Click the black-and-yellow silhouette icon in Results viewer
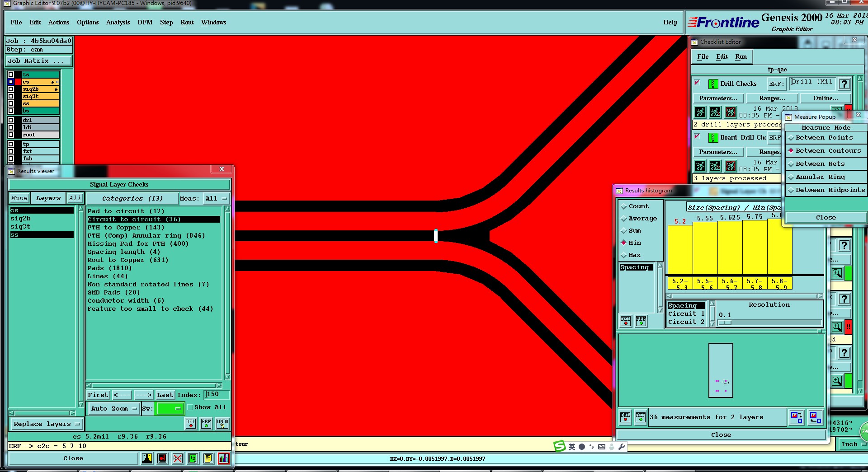Image resolution: width=868 pixels, height=472 pixels. pyautogui.click(x=147, y=458)
